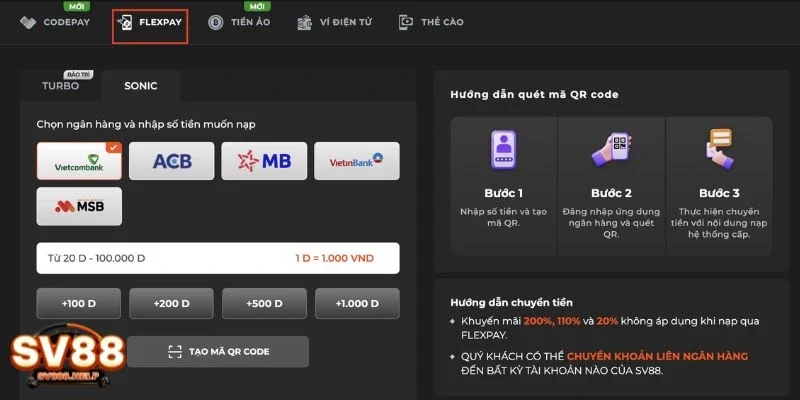Click the Bước 3 transfer illustration icon

[x=719, y=151]
